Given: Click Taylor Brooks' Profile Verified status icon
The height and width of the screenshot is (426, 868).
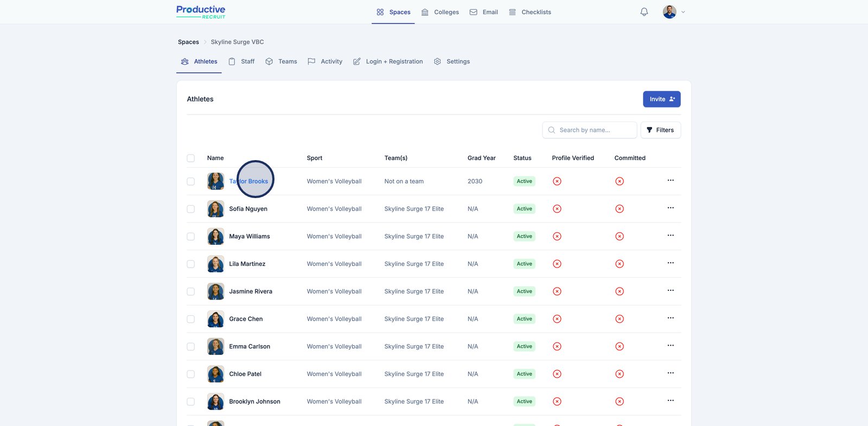Looking at the screenshot, I should [557, 181].
